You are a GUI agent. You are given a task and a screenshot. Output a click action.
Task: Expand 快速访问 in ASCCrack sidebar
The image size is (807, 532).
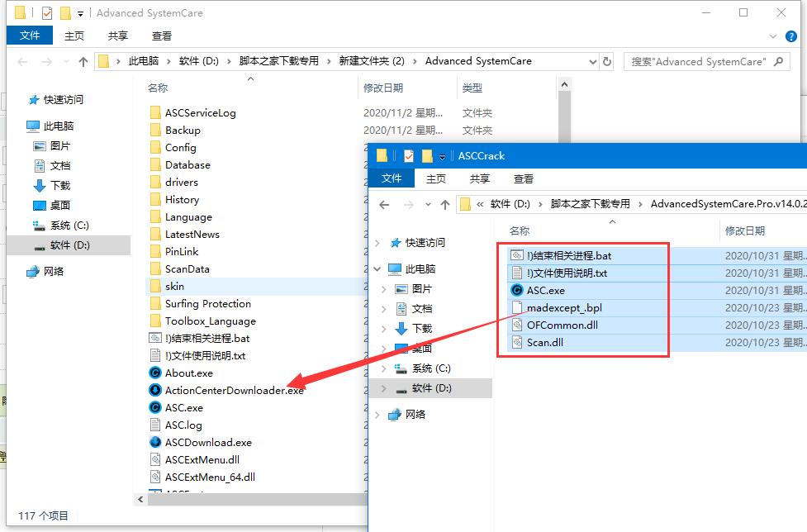377,243
